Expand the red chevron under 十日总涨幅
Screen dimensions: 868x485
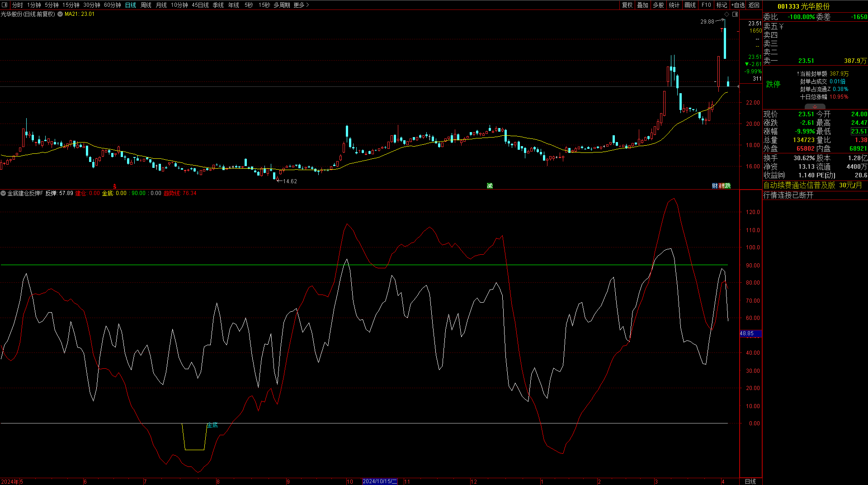[x=815, y=107]
